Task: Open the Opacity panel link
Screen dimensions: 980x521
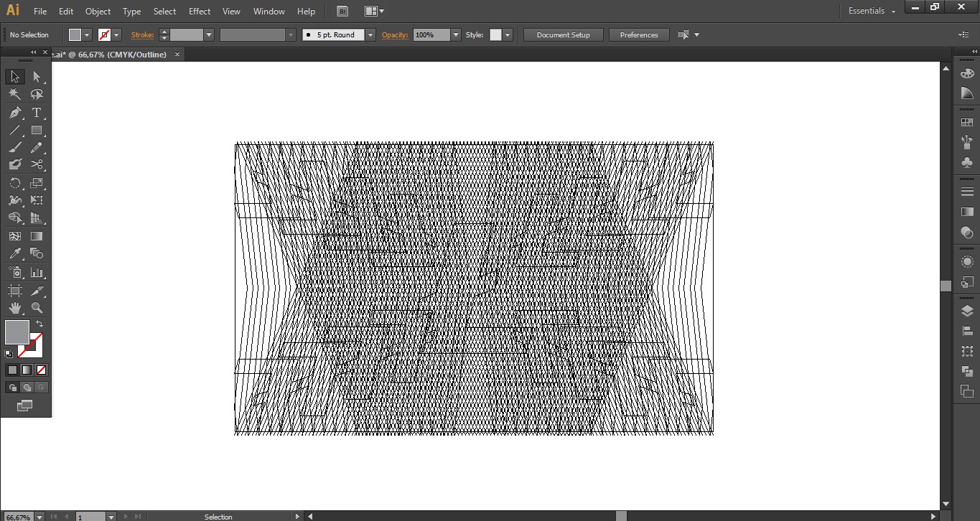Action: (395, 35)
